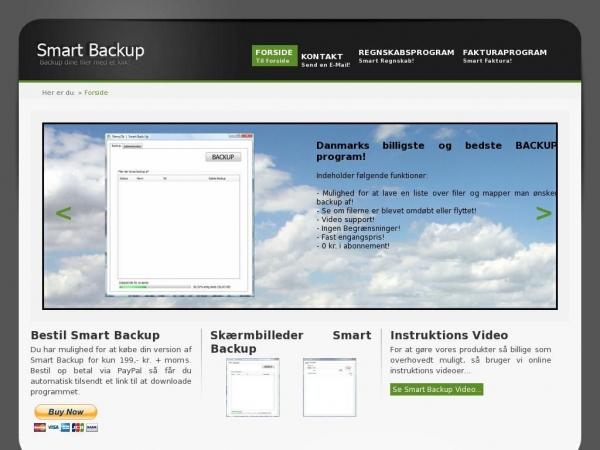This screenshot has height=450, width=600.
Task: Go to the Fakturaprogram menu entry
Action: (x=505, y=56)
